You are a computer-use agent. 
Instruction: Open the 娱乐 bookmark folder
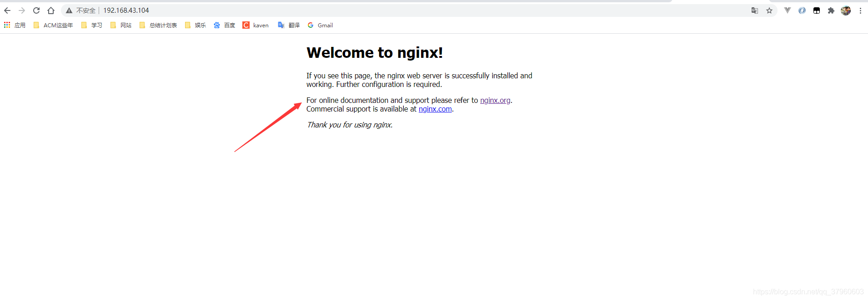point(195,25)
